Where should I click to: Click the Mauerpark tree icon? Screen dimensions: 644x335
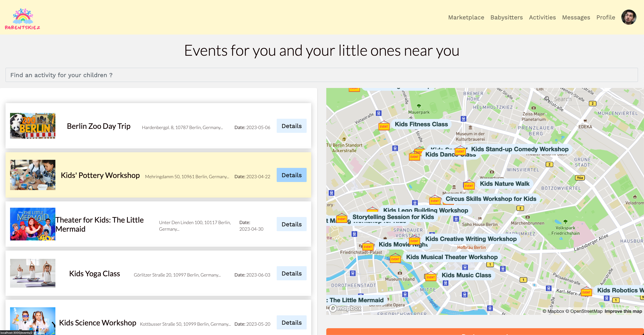point(419,106)
